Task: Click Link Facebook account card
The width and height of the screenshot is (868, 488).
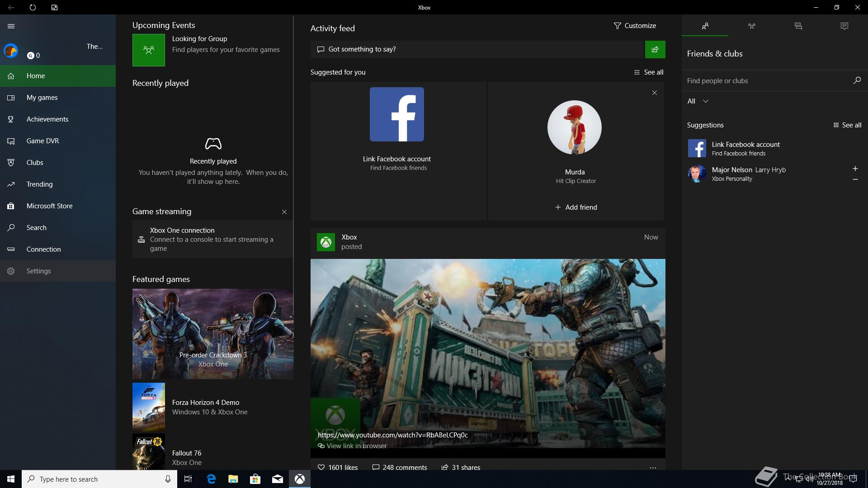Action: [x=398, y=151]
